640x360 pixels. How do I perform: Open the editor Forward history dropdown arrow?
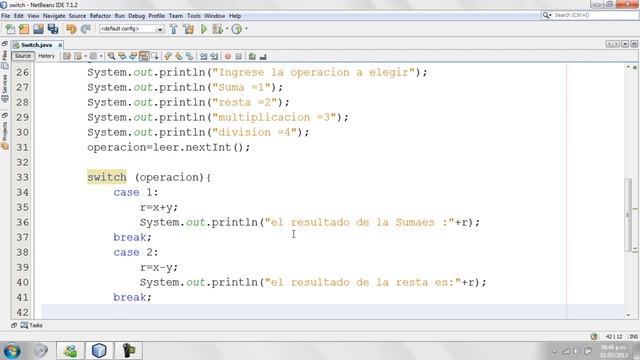click(101, 56)
